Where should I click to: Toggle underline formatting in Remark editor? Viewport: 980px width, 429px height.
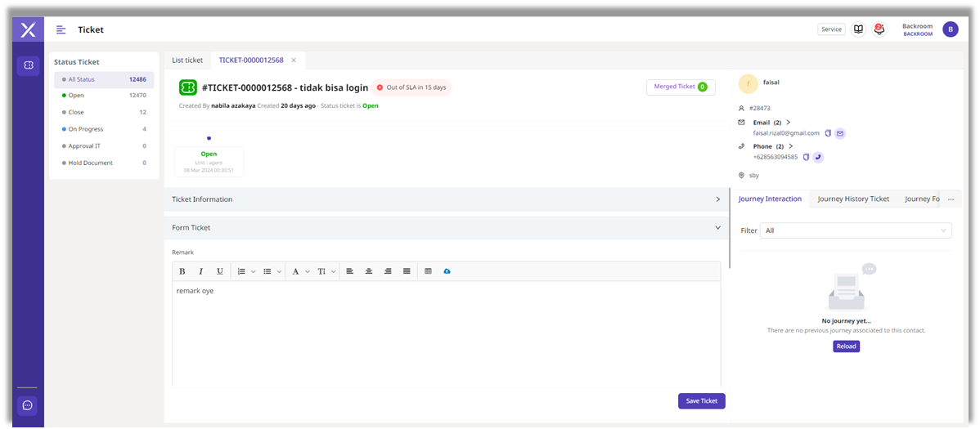(220, 271)
